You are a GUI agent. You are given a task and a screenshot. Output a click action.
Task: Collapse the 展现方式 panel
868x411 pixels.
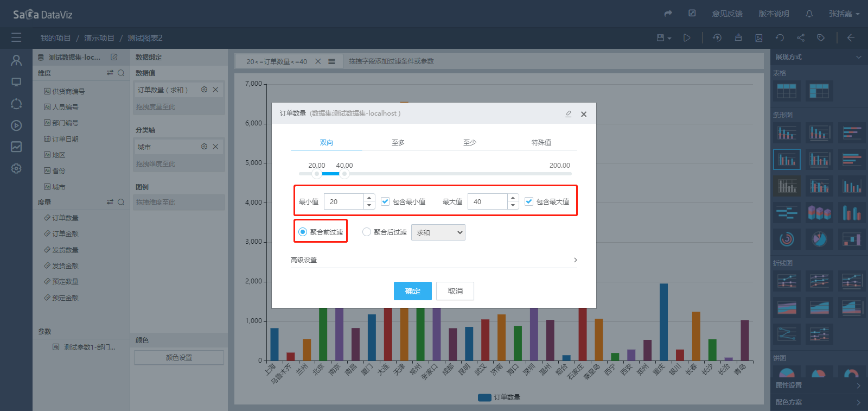pos(858,57)
